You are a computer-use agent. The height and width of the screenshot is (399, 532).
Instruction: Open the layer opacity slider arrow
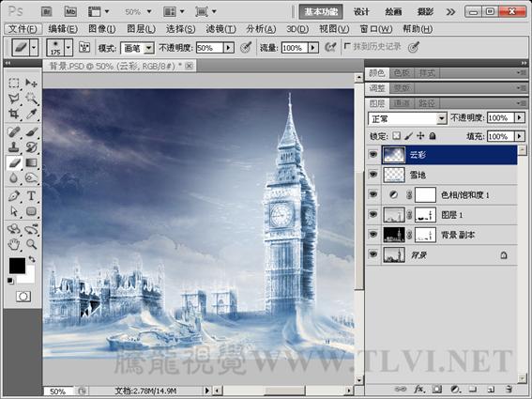[x=520, y=118]
